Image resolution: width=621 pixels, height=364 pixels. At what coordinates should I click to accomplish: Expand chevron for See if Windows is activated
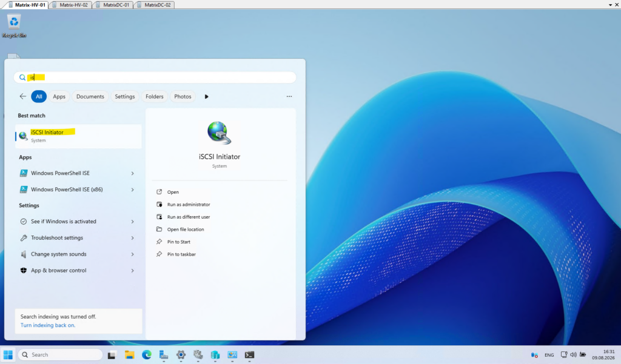pos(133,222)
